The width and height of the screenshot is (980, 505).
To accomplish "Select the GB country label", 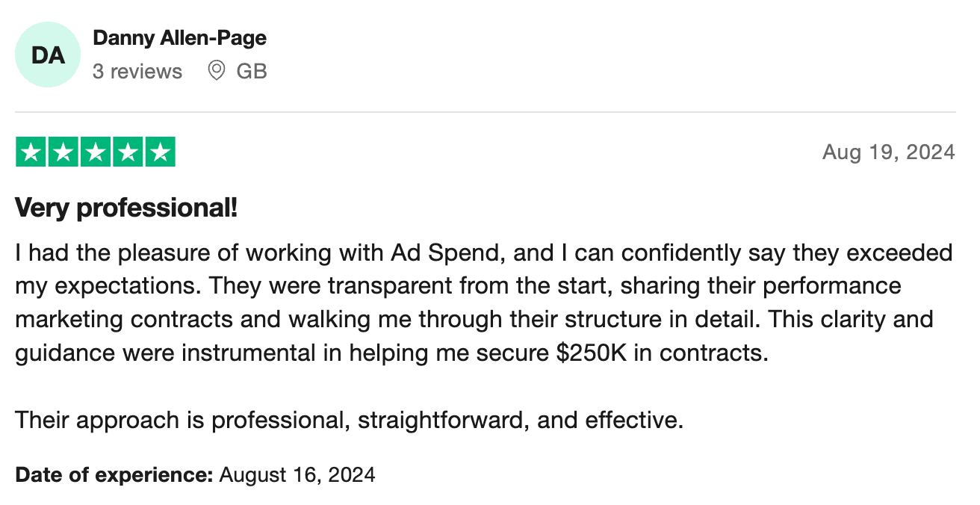I will (252, 72).
